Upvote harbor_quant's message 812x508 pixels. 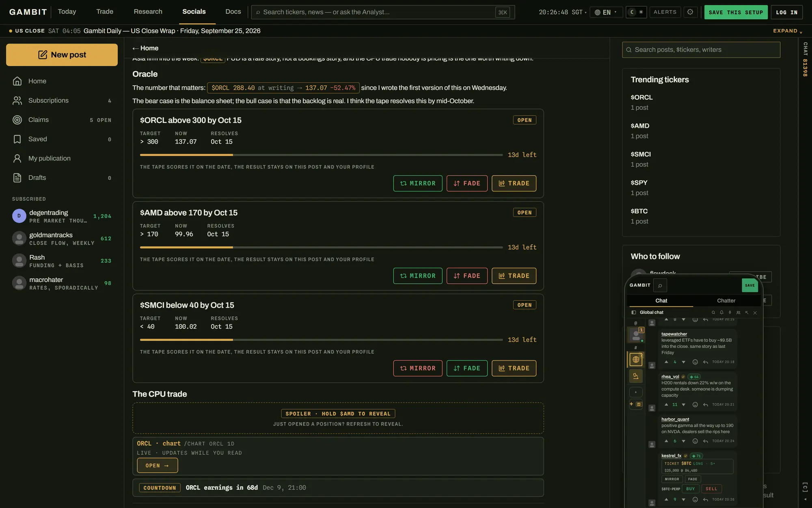tap(666, 441)
